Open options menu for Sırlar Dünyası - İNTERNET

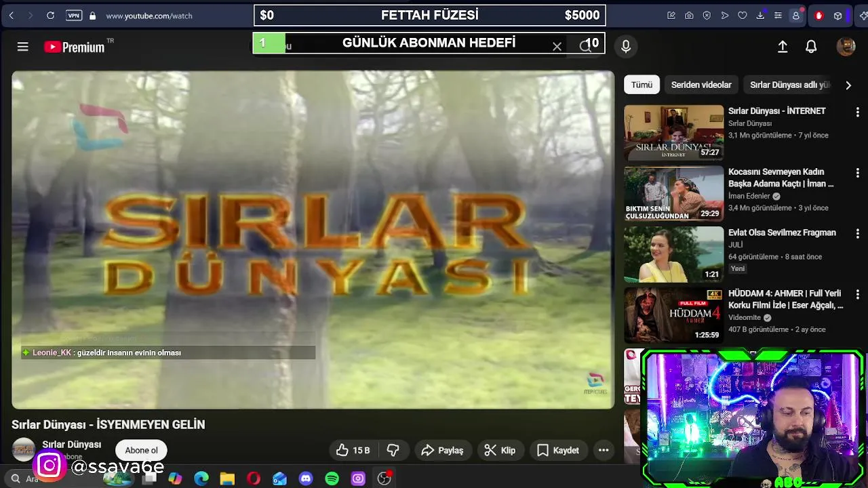tap(857, 112)
